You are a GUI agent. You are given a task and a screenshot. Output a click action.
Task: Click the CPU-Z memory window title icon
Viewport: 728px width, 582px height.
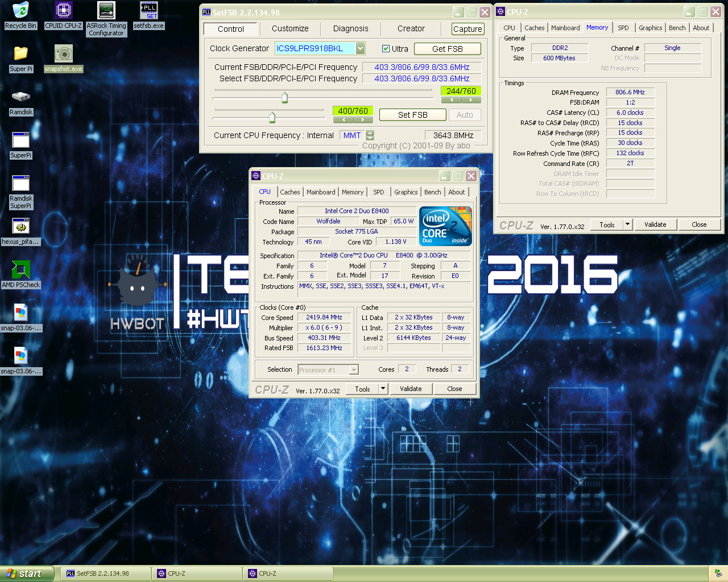(x=500, y=11)
